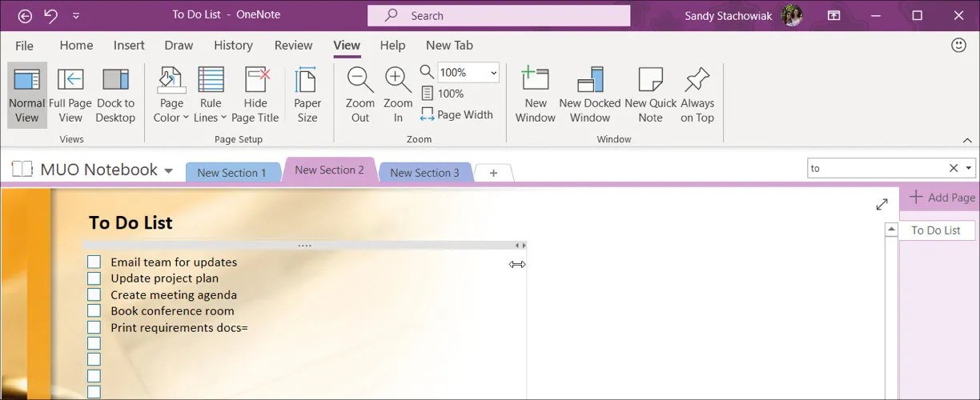
Task: Click scrollbar up arrow on page
Action: click(891, 230)
